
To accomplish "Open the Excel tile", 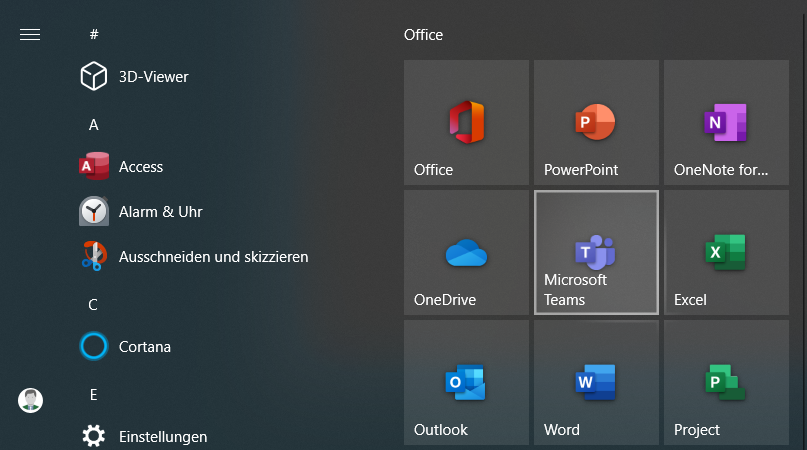I will click(726, 252).
